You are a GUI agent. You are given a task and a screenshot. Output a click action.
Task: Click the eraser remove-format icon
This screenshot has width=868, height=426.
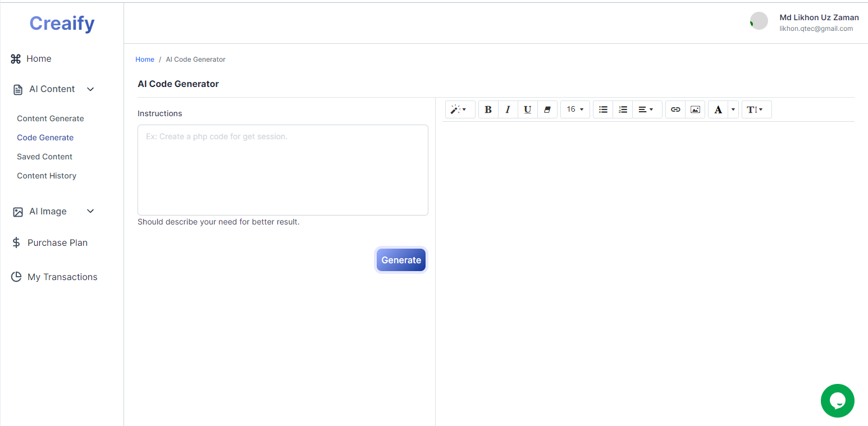pos(547,109)
